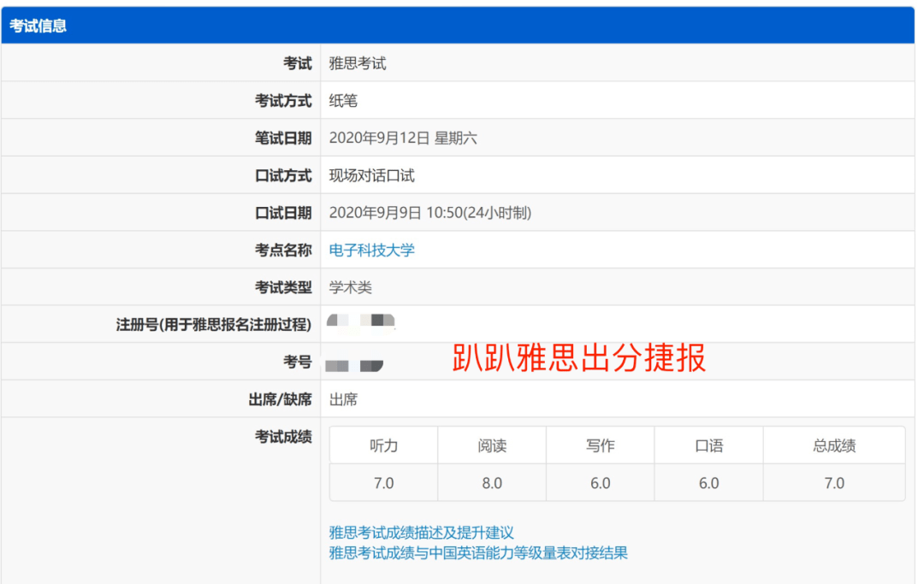The image size is (924, 584).
Task: Click the 出席 attendance status value
Action: pos(343,399)
